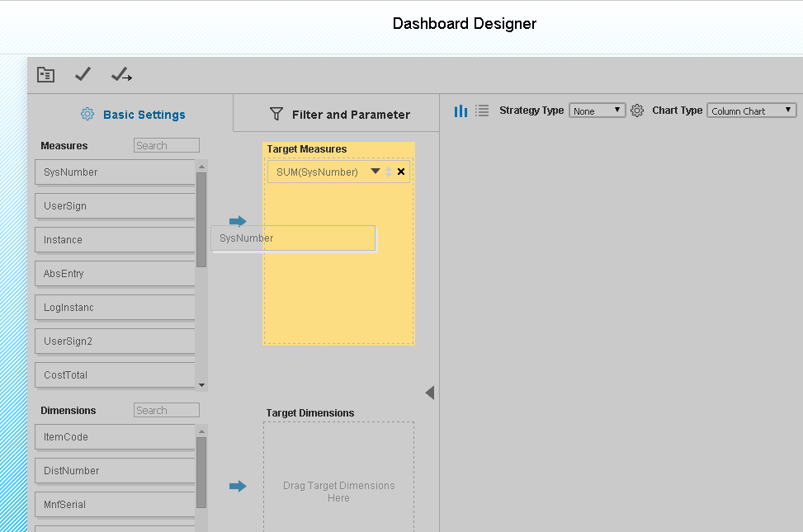This screenshot has height=532, width=803.
Task: Collapse the designer panel with left arrow
Action: click(x=430, y=392)
